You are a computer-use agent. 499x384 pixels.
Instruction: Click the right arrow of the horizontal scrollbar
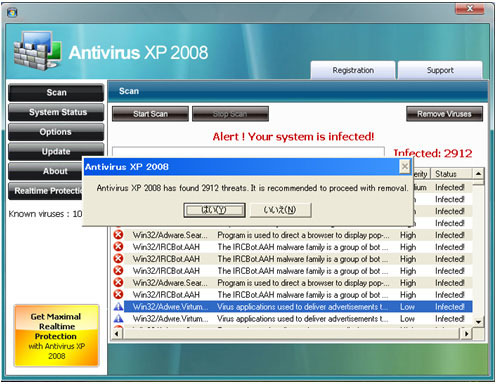(x=467, y=334)
